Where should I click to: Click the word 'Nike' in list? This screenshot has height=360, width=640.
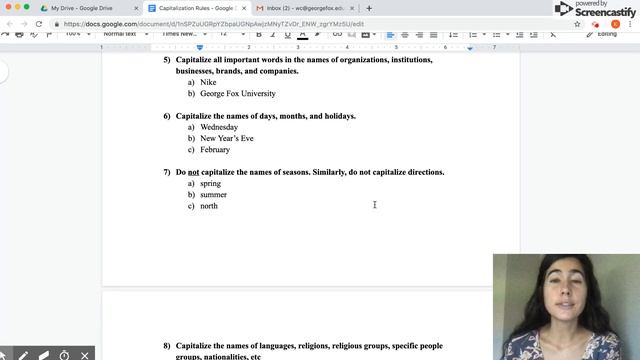208,82
